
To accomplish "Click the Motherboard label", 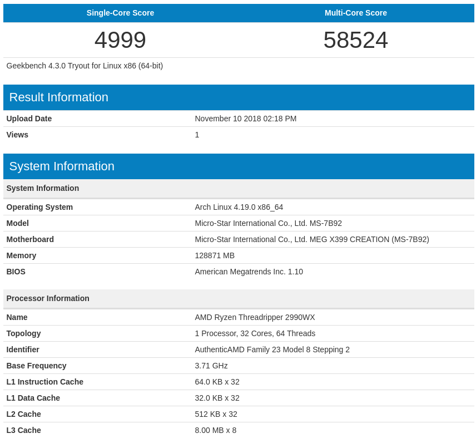I will click(30, 239).
